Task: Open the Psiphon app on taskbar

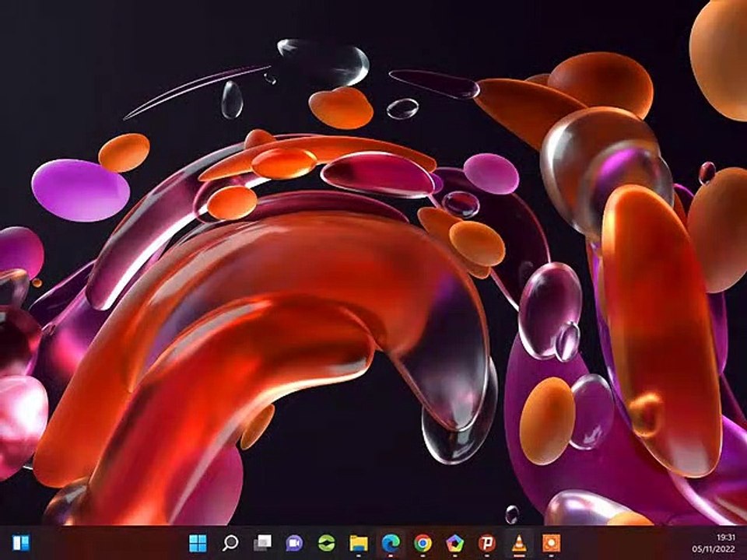Action: click(x=486, y=543)
